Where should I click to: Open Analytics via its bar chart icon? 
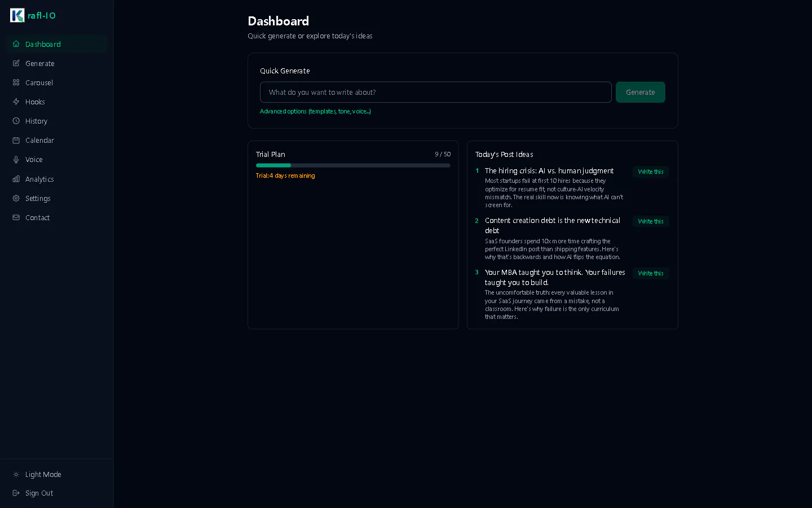pyautogui.click(x=16, y=179)
